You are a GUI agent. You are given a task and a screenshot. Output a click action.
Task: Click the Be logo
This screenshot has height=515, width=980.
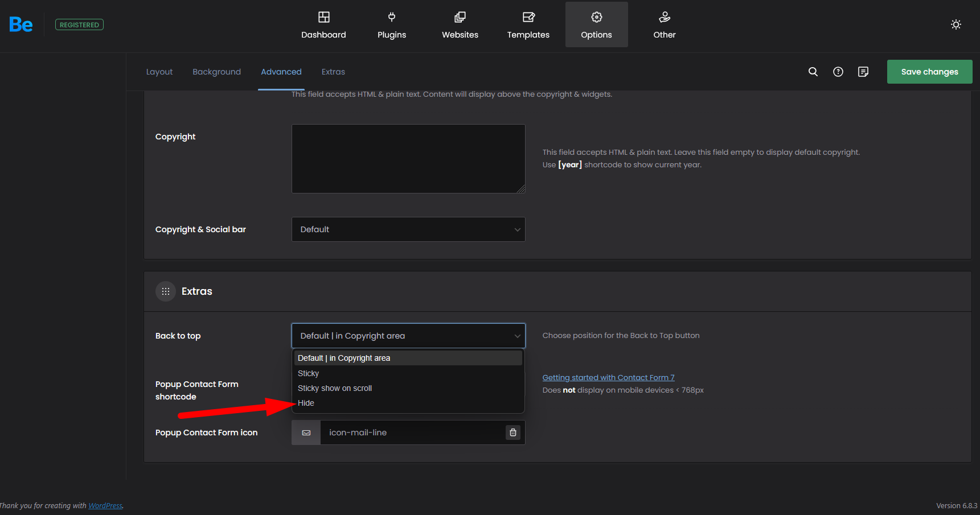coord(21,24)
